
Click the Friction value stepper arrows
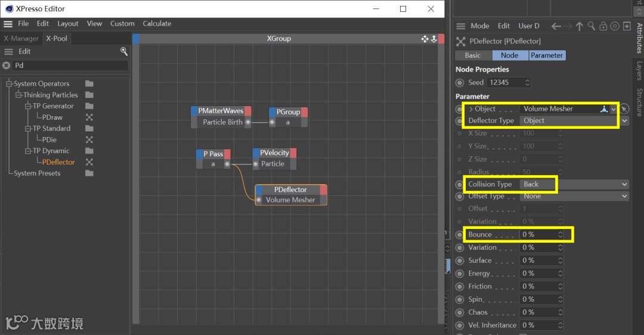pyautogui.click(x=560, y=286)
